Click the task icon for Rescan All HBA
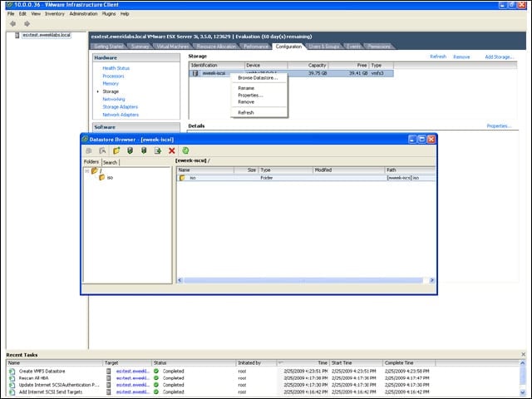The width and height of the screenshot is (532, 399). click(12, 378)
